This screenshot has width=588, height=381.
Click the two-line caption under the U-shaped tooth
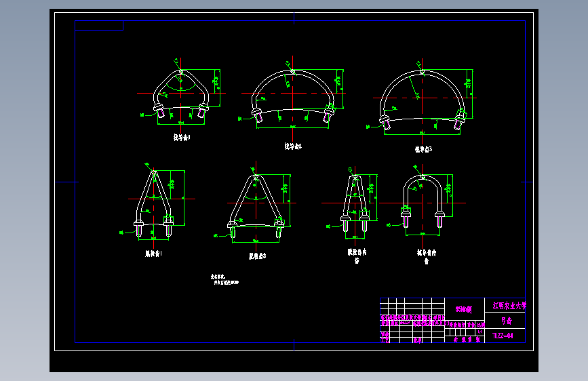coord(427,256)
